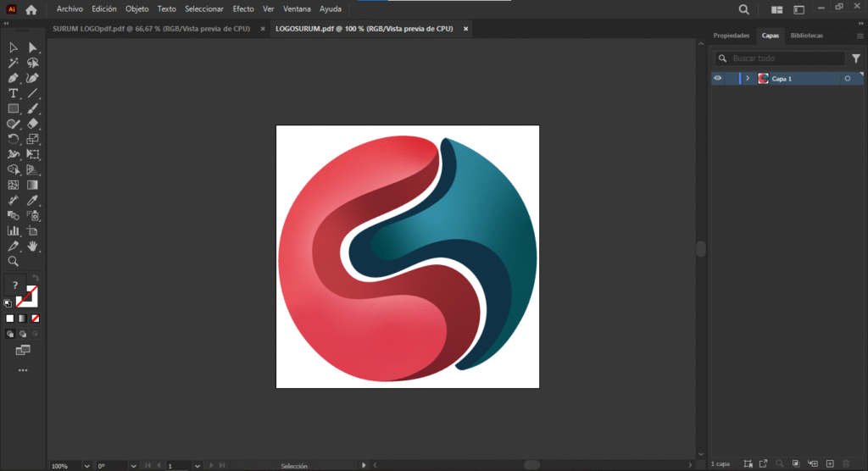868x471 pixels.
Task: Switch to the Propiedades tab
Action: click(x=732, y=36)
